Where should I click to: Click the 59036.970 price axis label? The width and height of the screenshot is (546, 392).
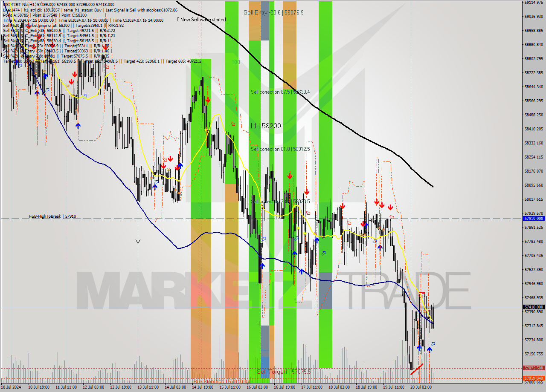534,17
